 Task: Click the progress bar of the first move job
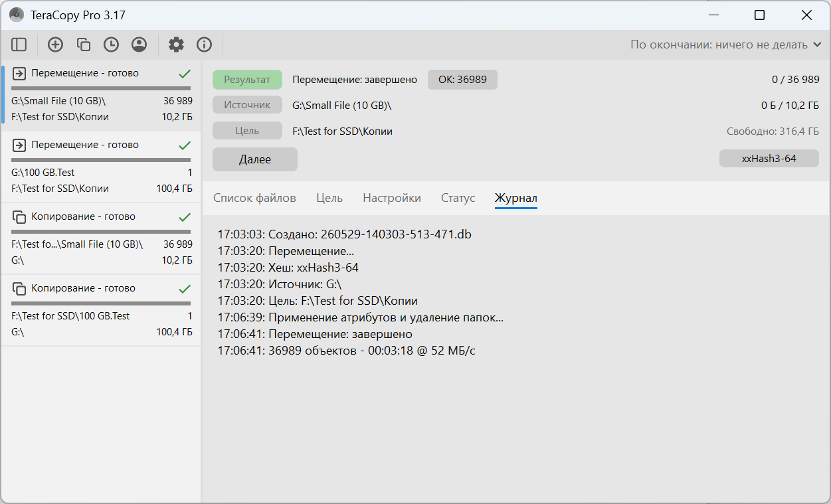(101, 88)
